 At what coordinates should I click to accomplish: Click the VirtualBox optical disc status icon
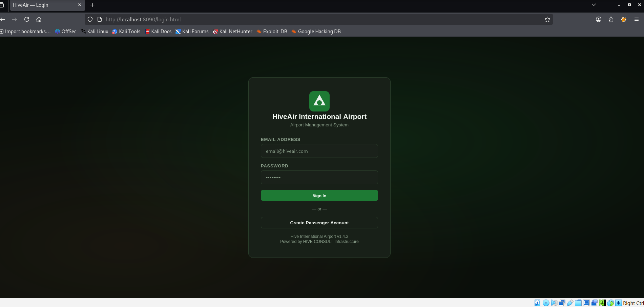(x=546, y=303)
